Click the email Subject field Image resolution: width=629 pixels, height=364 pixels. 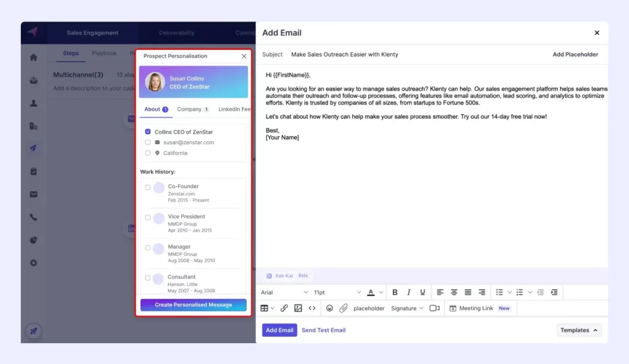417,55
